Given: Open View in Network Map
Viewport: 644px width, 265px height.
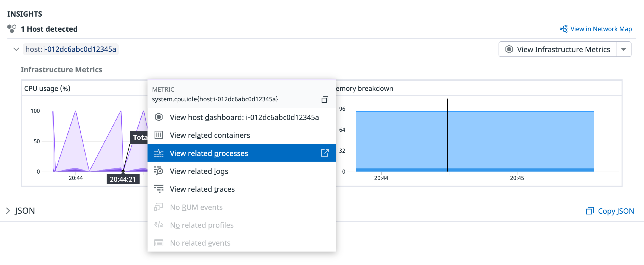Looking at the screenshot, I should click(601, 29).
